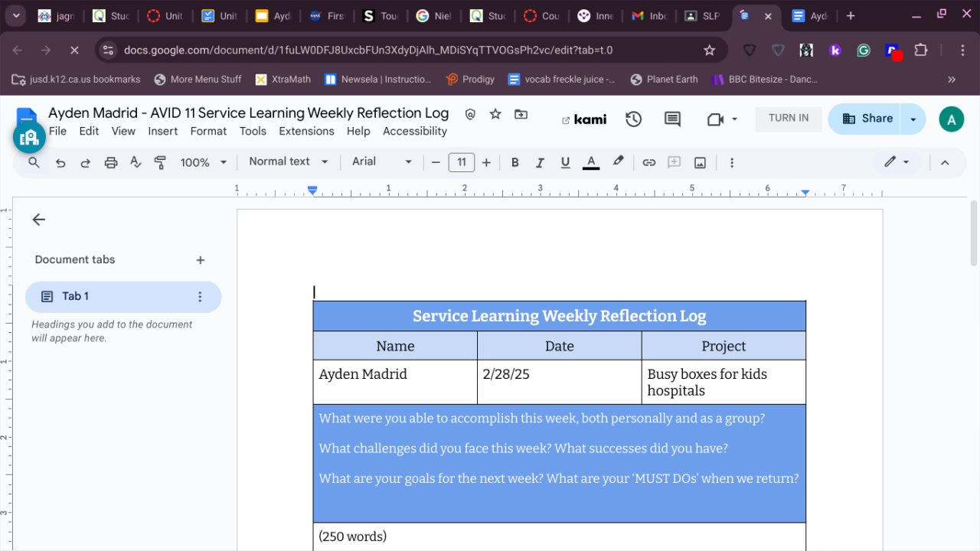Click the Print icon in toolbar
Viewport: 980px width, 551px height.
tap(111, 162)
